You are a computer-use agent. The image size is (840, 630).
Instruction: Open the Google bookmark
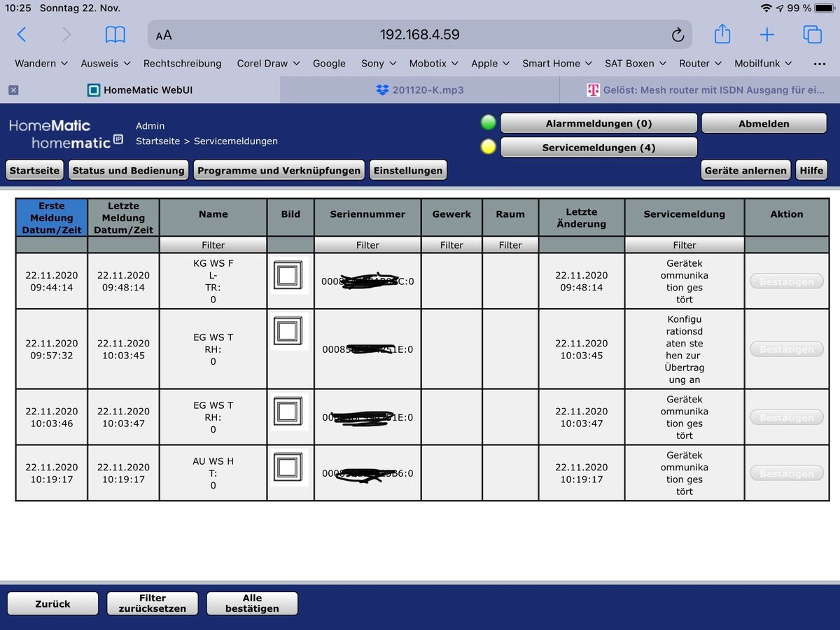click(x=329, y=63)
